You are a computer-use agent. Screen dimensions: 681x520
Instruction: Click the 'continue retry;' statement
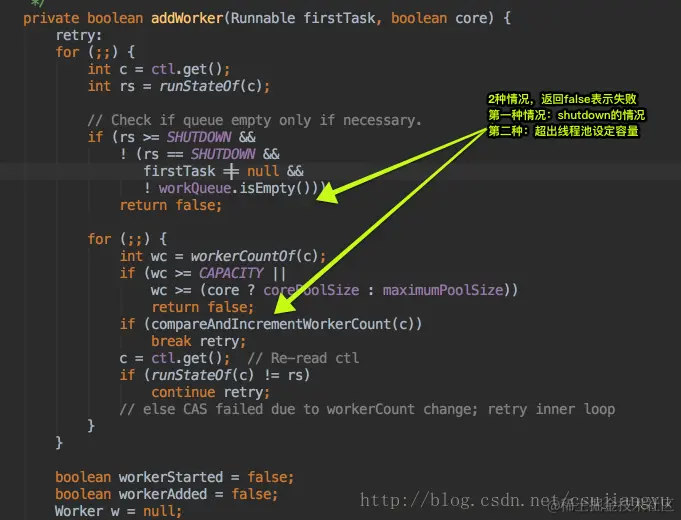[211, 392]
